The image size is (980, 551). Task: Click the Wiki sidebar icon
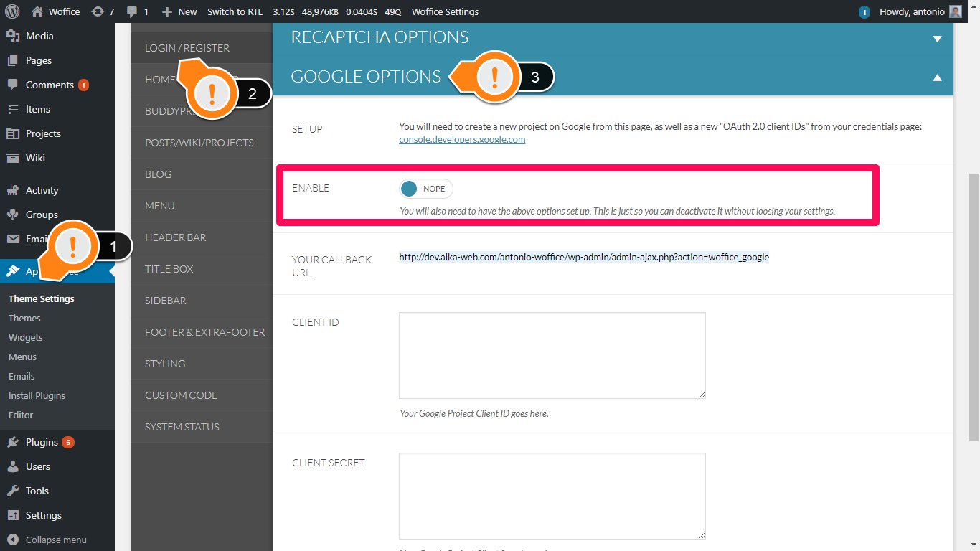point(13,158)
